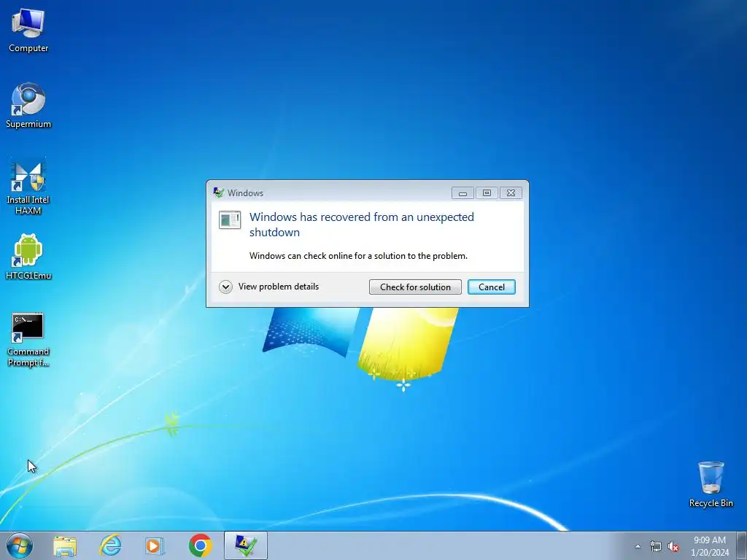The width and height of the screenshot is (747, 560).
Task: Launch Internet Explorer from the taskbar
Action: pyautogui.click(x=110, y=545)
